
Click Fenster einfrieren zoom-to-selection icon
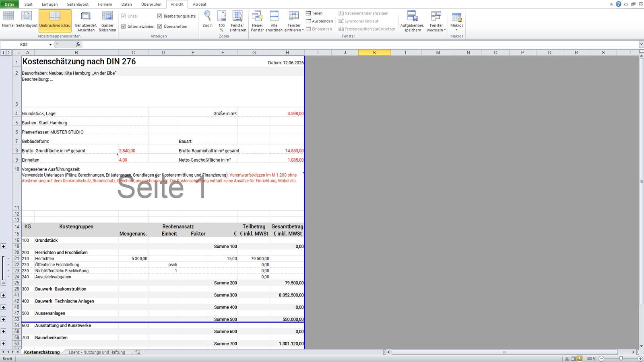tap(238, 21)
